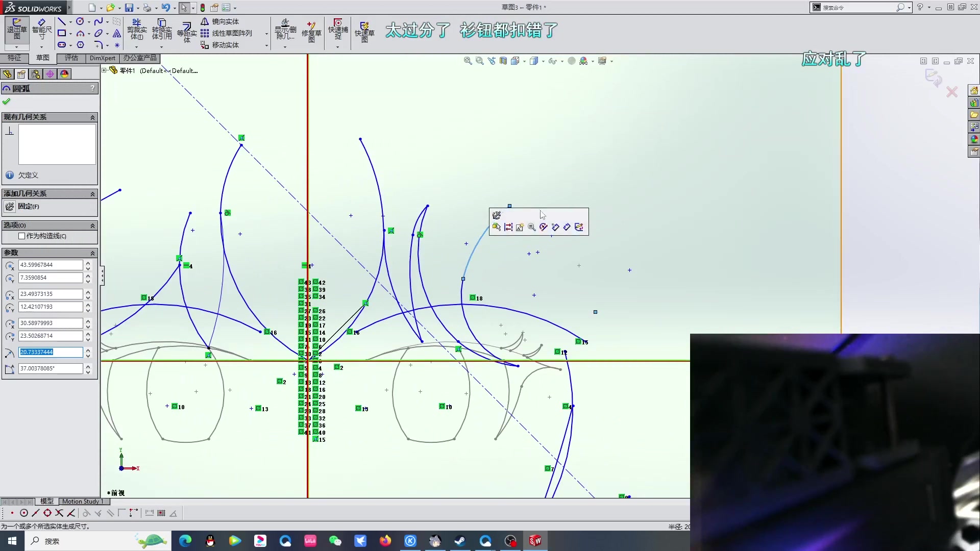This screenshot has height=551, width=980.
Task: Open the ConfigurationManager panel tab
Action: tap(36, 74)
